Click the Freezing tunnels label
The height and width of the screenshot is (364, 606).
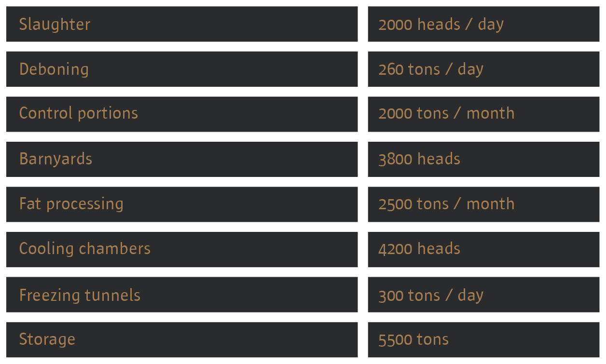[x=80, y=295]
